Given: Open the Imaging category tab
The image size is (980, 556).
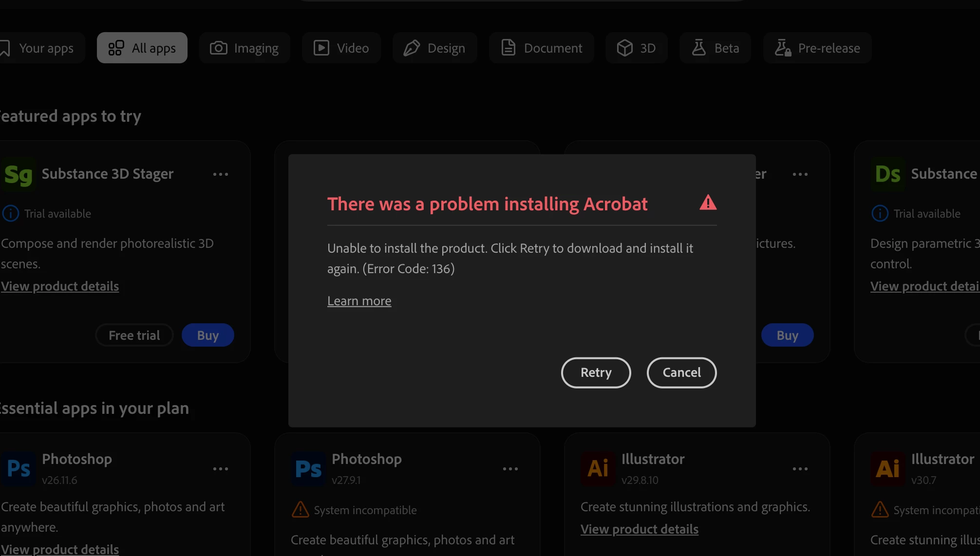Looking at the screenshot, I should (245, 48).
